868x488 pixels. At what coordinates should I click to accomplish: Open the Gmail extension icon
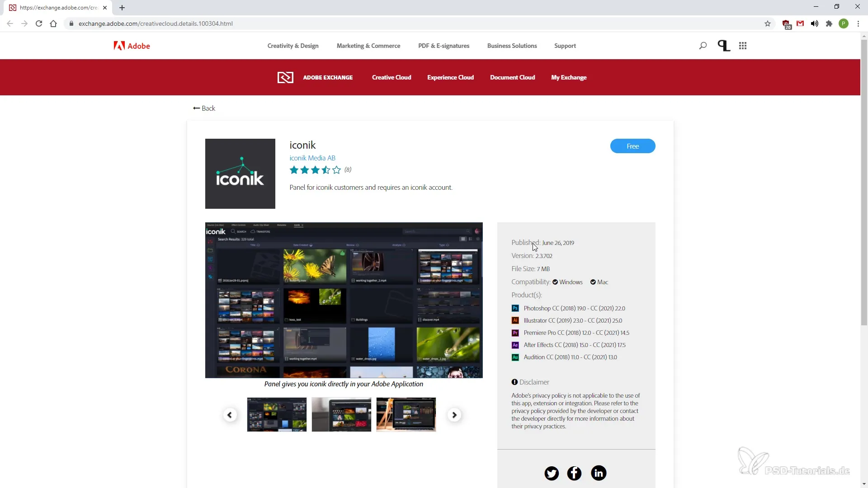[x=800, y=23]
